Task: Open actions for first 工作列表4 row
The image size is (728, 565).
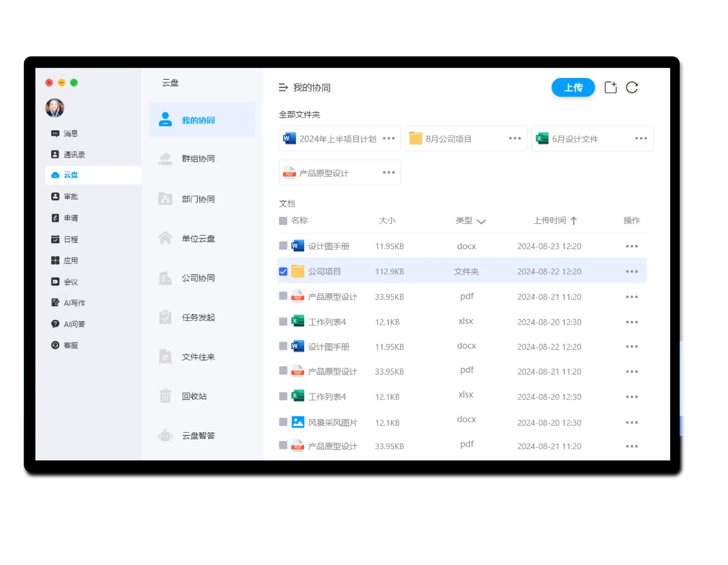Action: coord(632,322)
